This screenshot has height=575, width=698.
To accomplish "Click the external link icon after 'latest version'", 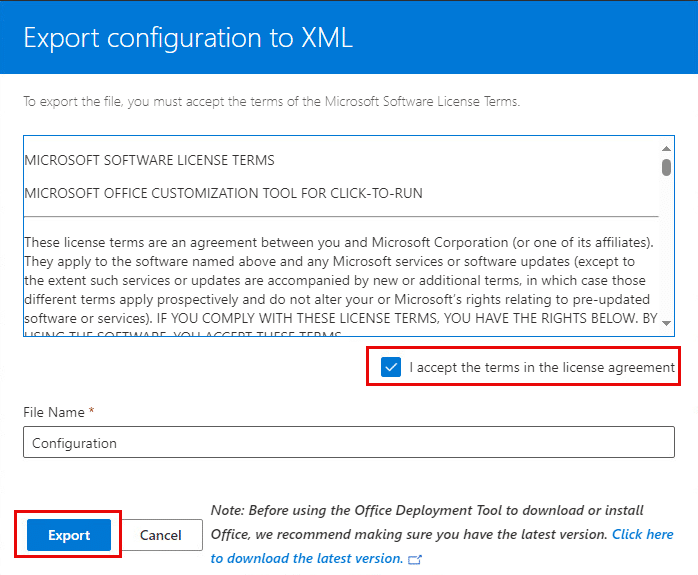I will click(415, 560).
